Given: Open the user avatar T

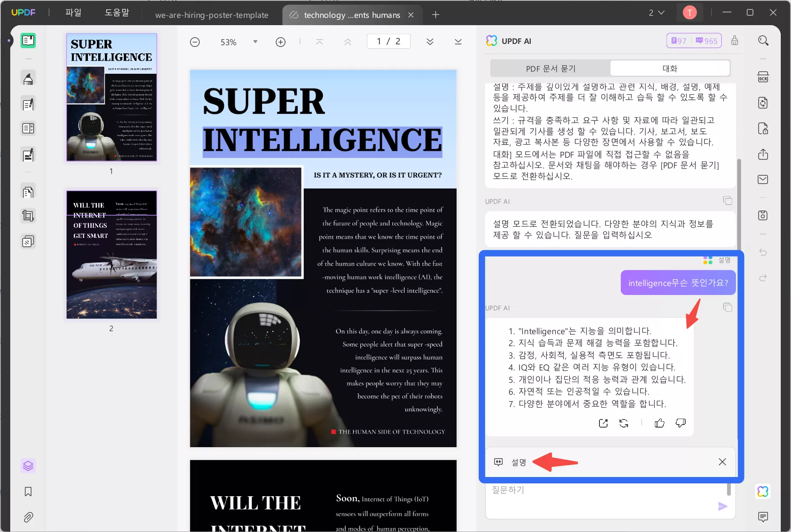Looking at the screenshot, I should 689,13.
